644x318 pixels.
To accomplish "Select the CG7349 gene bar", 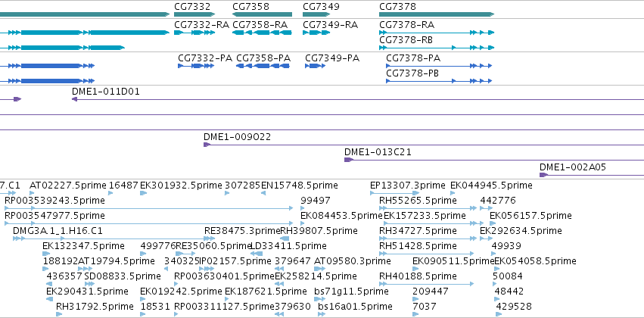I will (316, 14).
